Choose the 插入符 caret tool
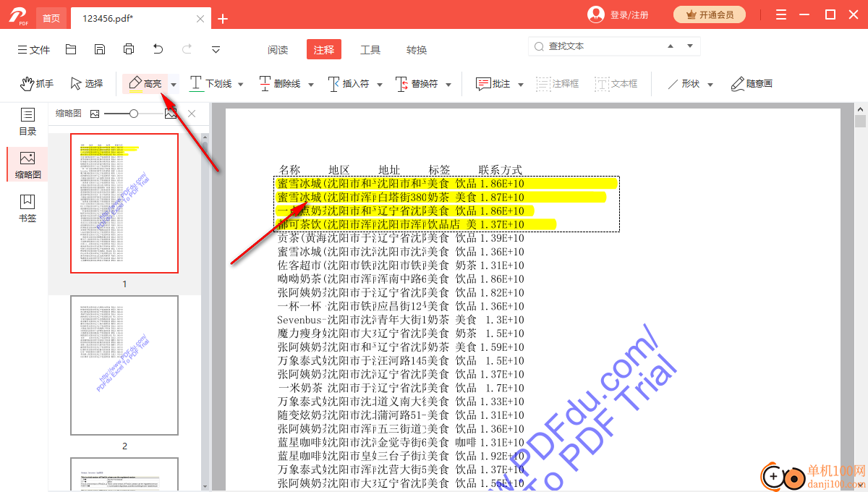The image size is (868, 492). [x=348, y=84]
